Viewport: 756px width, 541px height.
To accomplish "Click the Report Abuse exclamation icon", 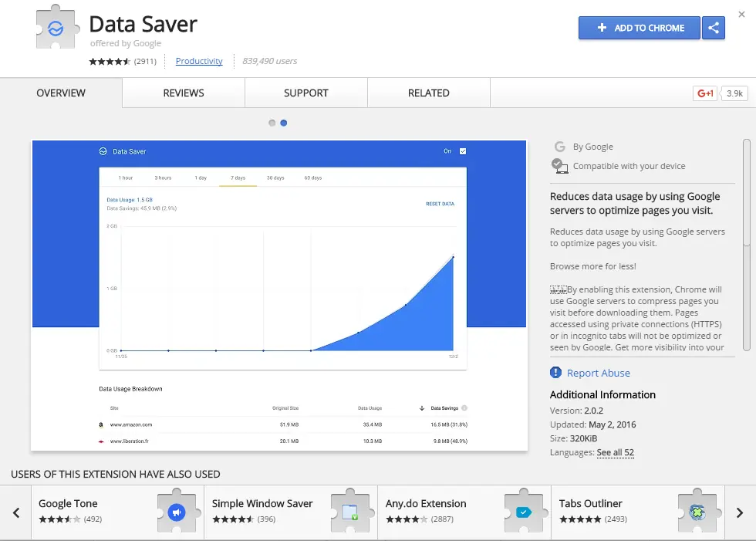I will (555, 372).
